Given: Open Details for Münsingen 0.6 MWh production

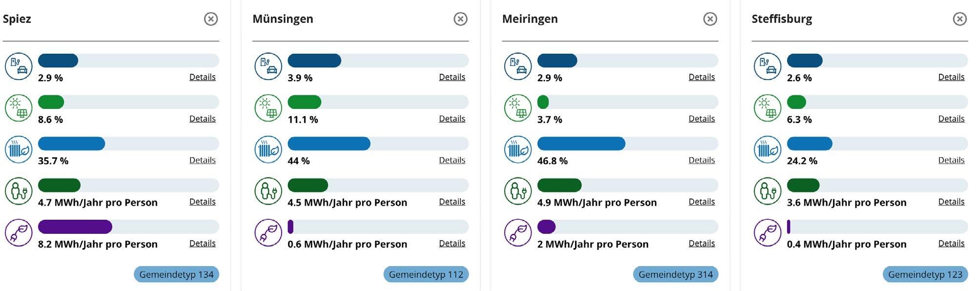Looking at the screenshot, I should (452, 243).
